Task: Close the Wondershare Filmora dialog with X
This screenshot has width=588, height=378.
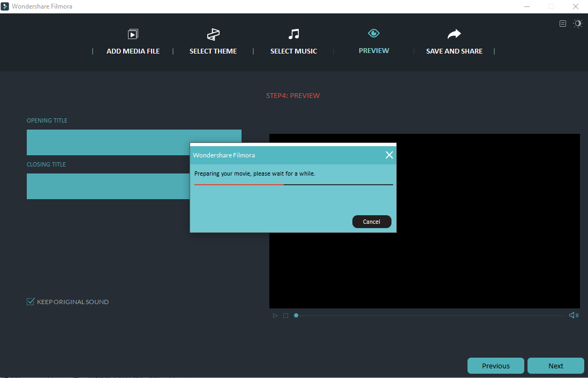Action: 389,155
